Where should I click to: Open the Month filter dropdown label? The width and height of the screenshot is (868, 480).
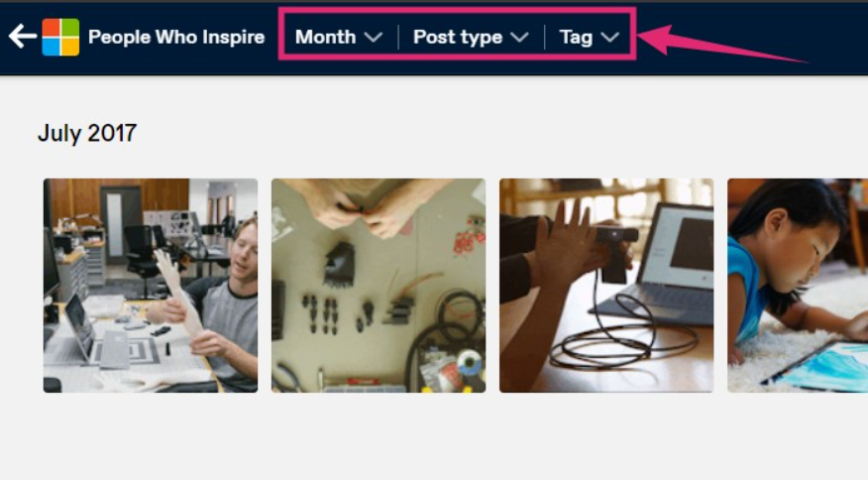325,37
